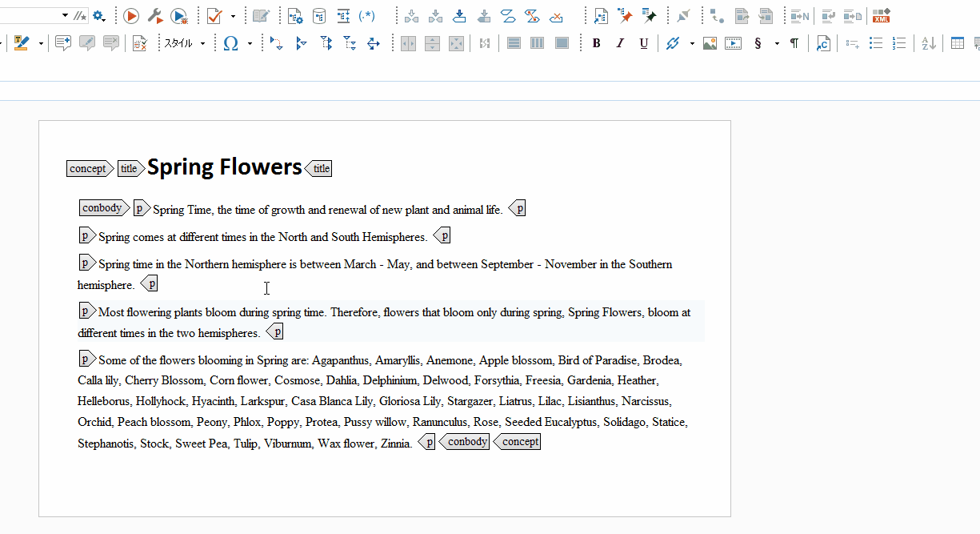This screenshot has height=534, width=980.
Task: Click the 'Spring Flowers' title text
Action: point(225,167)
